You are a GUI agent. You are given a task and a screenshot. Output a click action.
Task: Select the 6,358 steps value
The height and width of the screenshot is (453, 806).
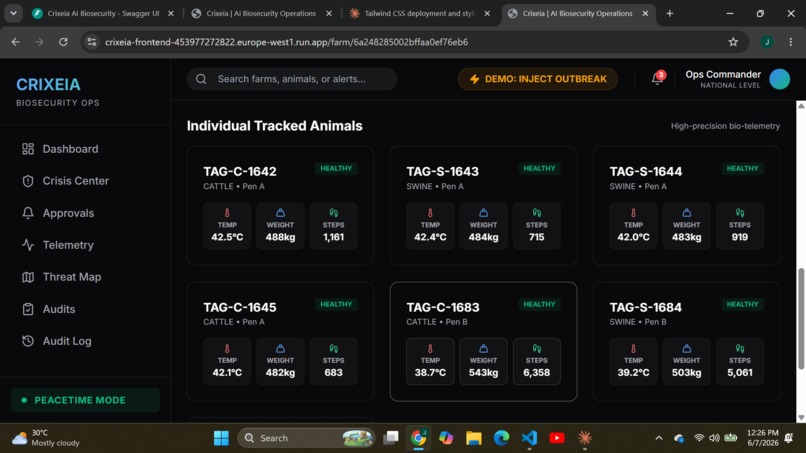pos(537,373)
